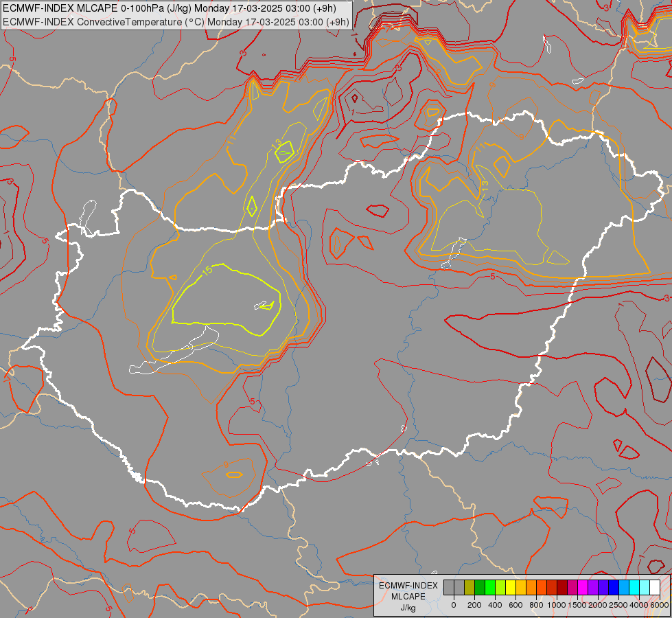Screen dimensions: 672x618
Task: Select the legend value label 1500
Action: (577, 605)
